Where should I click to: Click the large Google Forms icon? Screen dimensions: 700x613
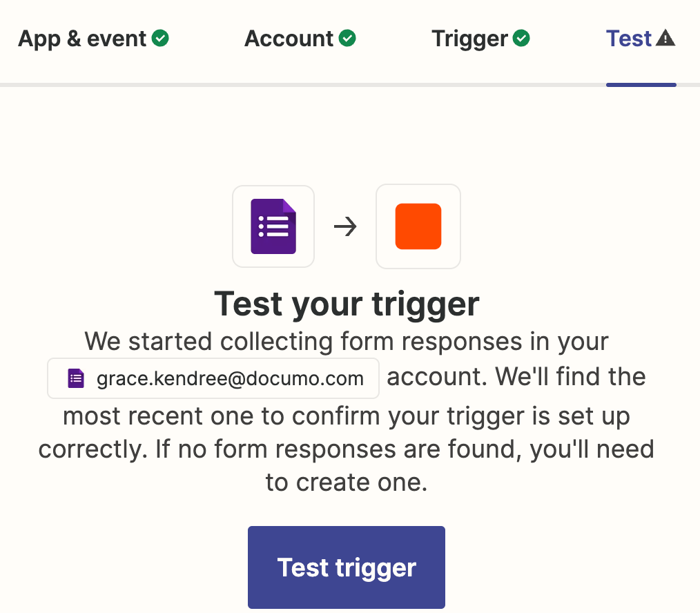[273, 226]
